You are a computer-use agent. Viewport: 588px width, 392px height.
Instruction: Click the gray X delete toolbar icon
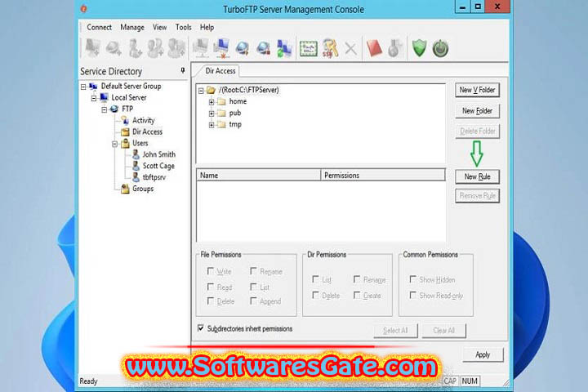click(350, 48)
